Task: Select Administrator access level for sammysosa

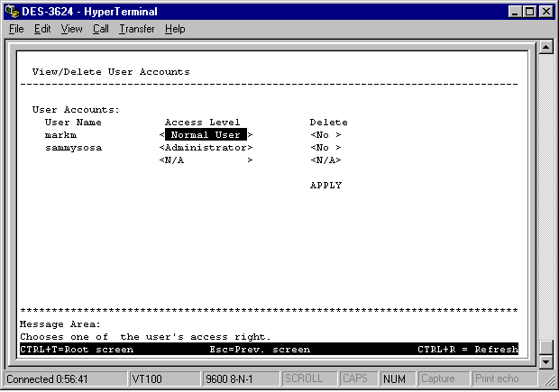Action: (206, 148)
